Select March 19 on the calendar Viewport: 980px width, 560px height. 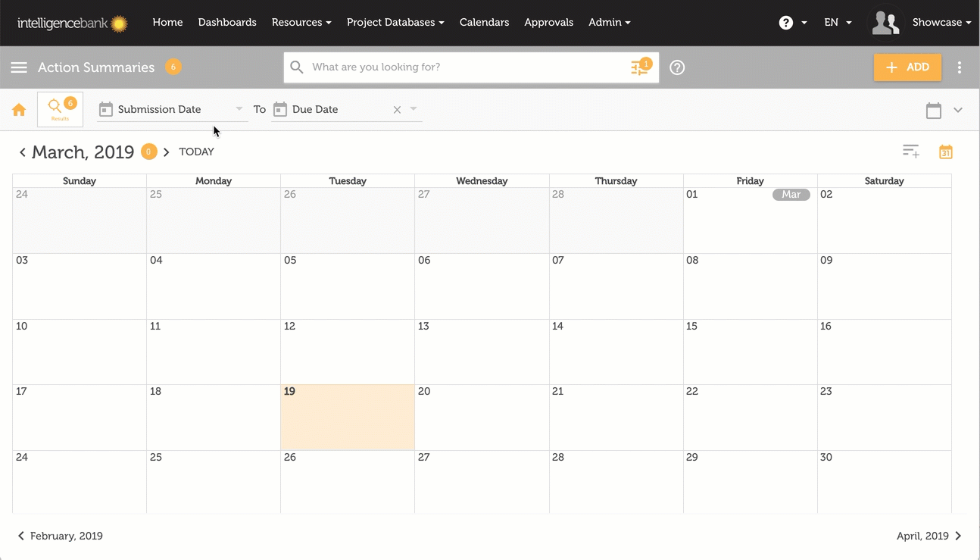(348, 418)
